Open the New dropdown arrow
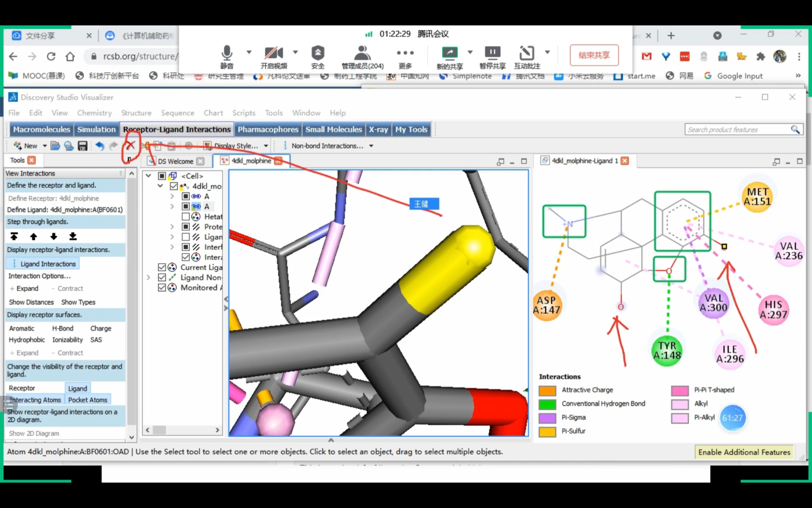812x508 pixels. coord(45,146)
